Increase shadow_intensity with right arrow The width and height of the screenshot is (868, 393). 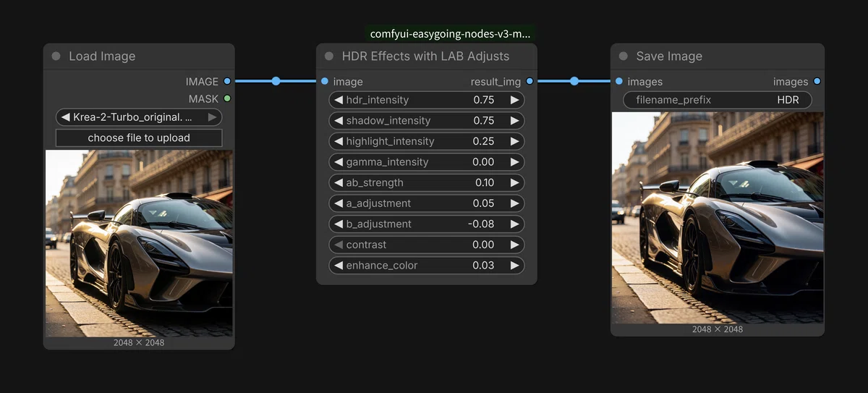(514, 121)
